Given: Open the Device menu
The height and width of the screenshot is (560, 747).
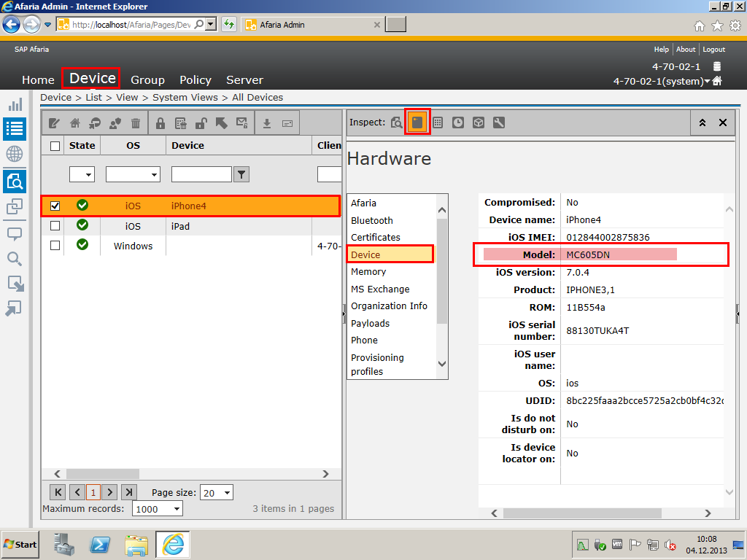Looking at the screenshot, I should pyautogui.click(x=93, y=78).
